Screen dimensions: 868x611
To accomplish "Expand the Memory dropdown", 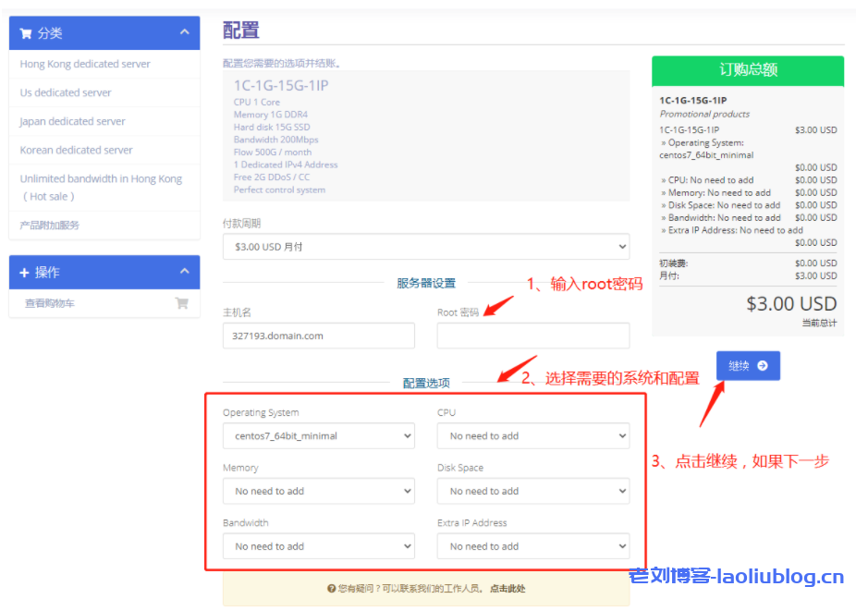I will pyautogui.click(x=318, y=491).
